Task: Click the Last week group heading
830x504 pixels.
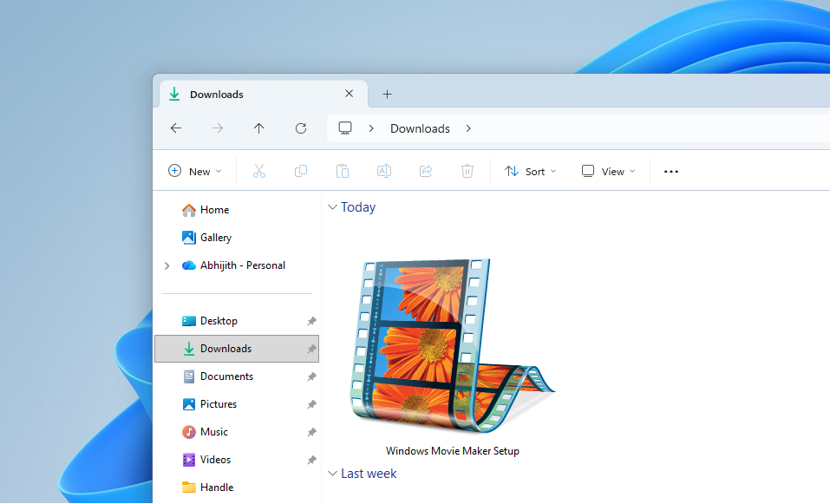Action: [x=369, y=474]
